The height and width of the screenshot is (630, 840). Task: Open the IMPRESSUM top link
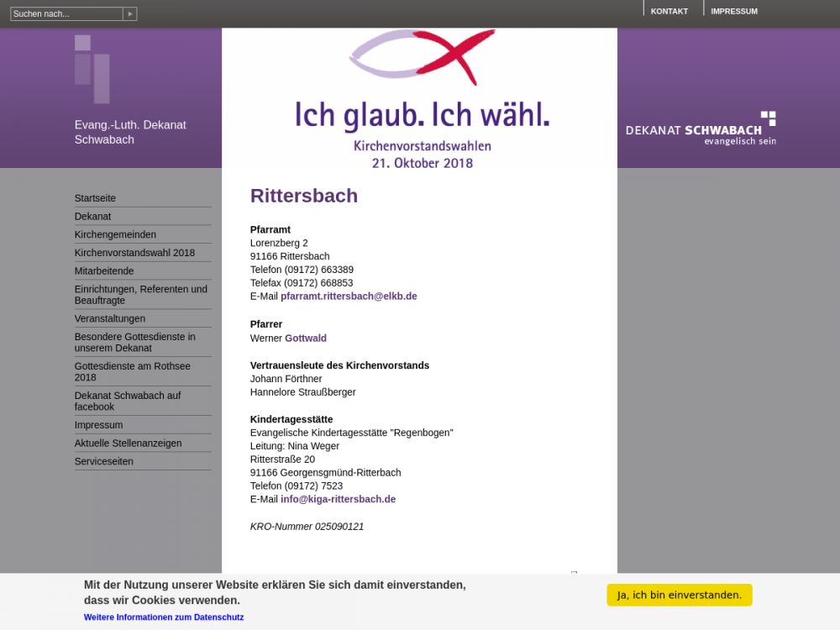(733, 12)
